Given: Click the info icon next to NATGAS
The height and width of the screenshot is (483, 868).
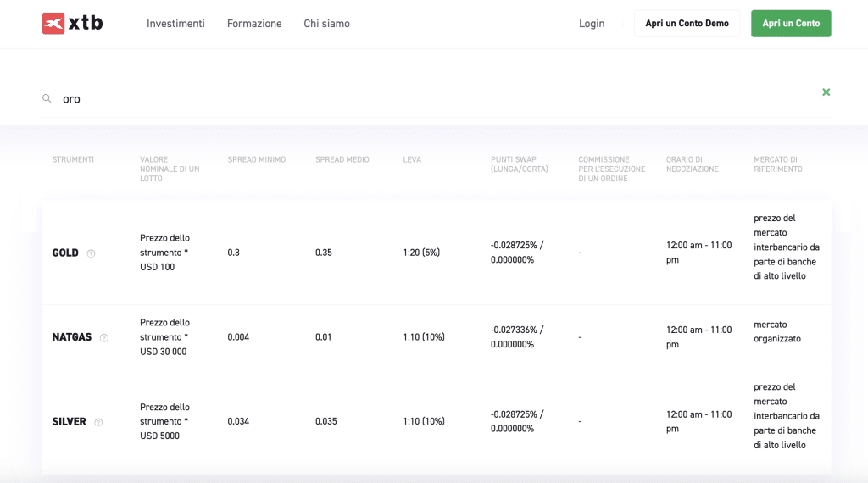Looking at the screenshot, I should (x=104, y=338).
